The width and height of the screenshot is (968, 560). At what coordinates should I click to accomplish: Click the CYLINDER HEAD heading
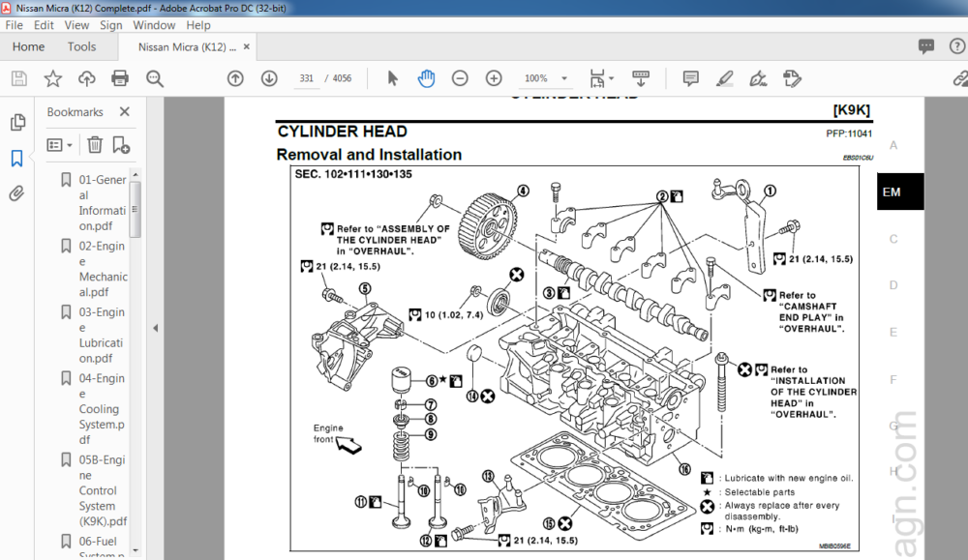click(x=342, y=132)
